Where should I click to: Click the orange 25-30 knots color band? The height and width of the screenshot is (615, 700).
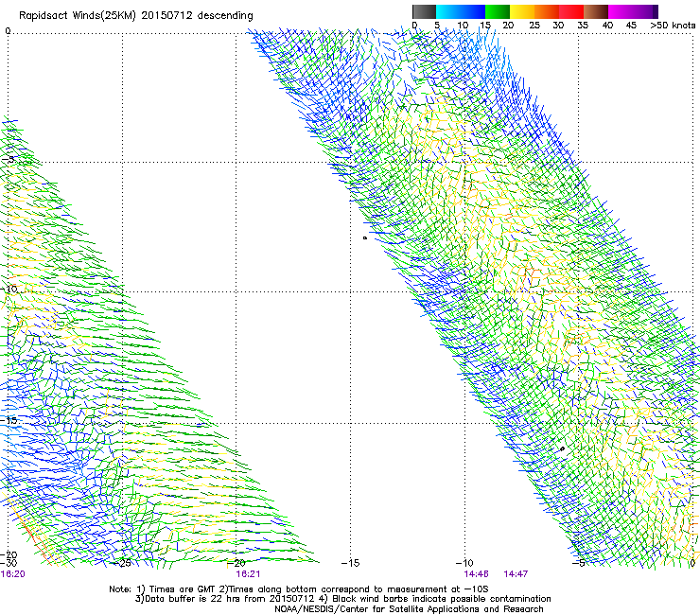click(547, 11)
